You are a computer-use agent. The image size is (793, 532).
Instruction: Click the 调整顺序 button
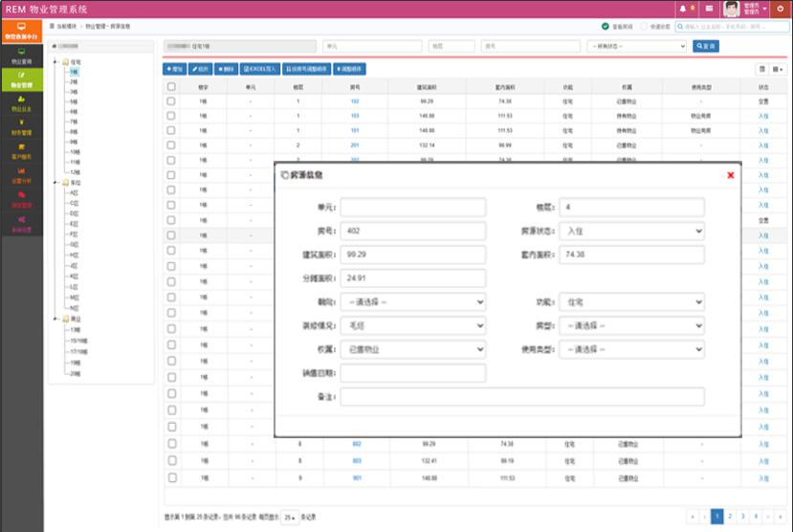point(349,69)
